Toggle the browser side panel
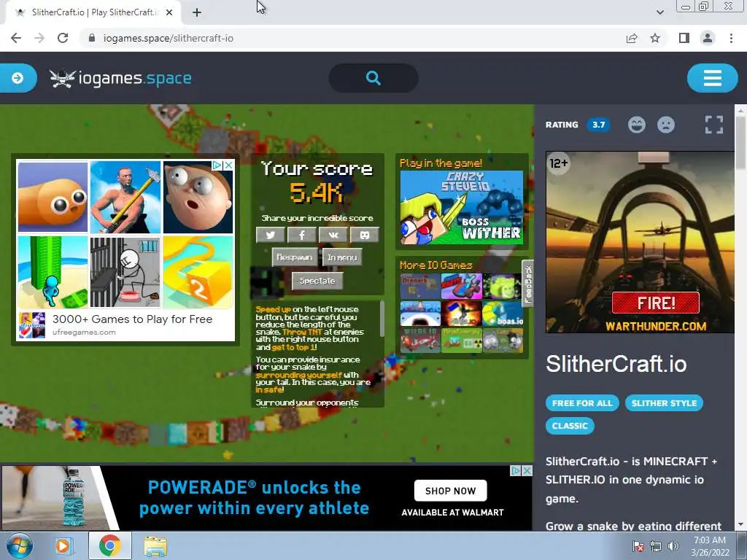The image size is (747, 560). (x=684, y=38)
